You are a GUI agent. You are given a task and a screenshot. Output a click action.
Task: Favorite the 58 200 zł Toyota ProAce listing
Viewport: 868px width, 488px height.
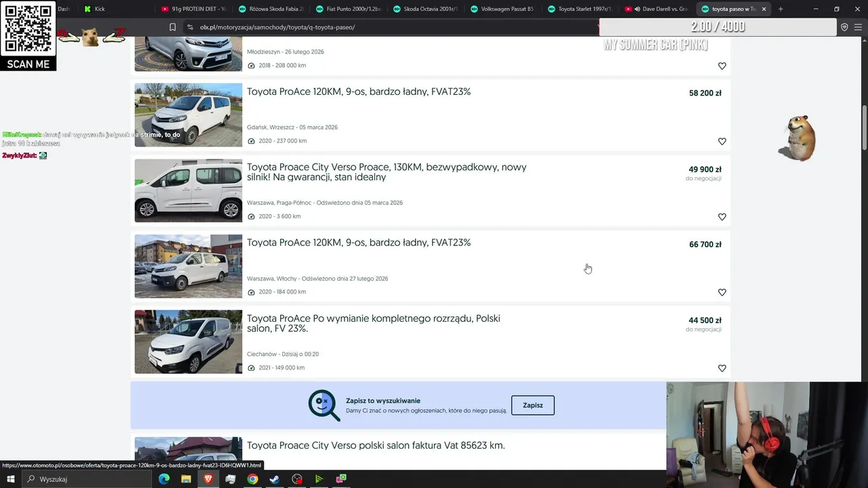point(722,142)
